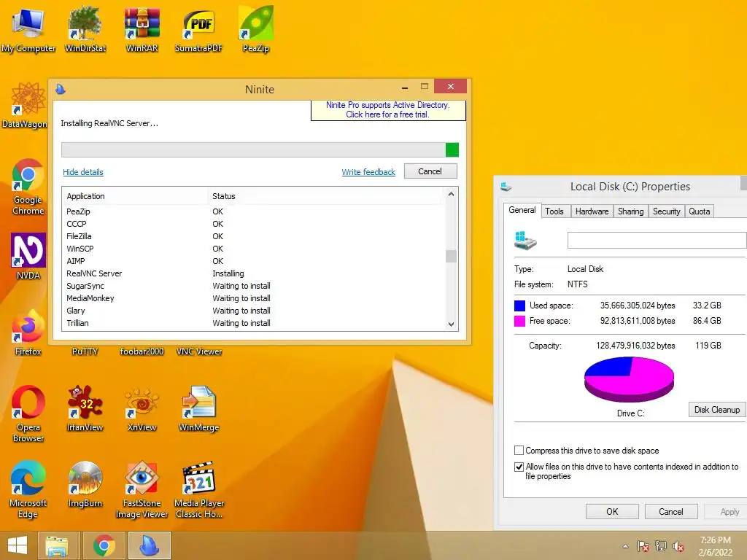Open the IrfanView desktop shortcut
The image size is (747, 560).
click(85, 408)
